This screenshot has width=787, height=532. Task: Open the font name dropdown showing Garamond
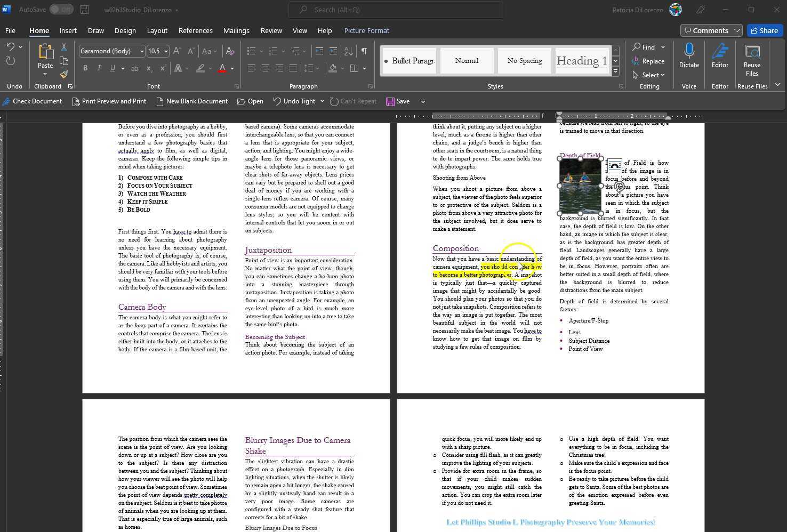click(141, 51)
